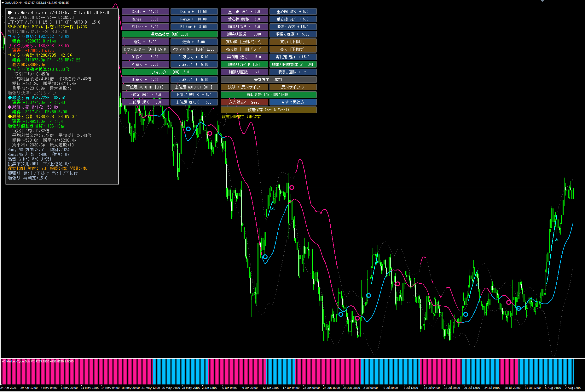Image resolution: width=585 pixels, height=392 pixels.
Task: Click the 入力設定へ Reset button
Action: tap(244, 102)
